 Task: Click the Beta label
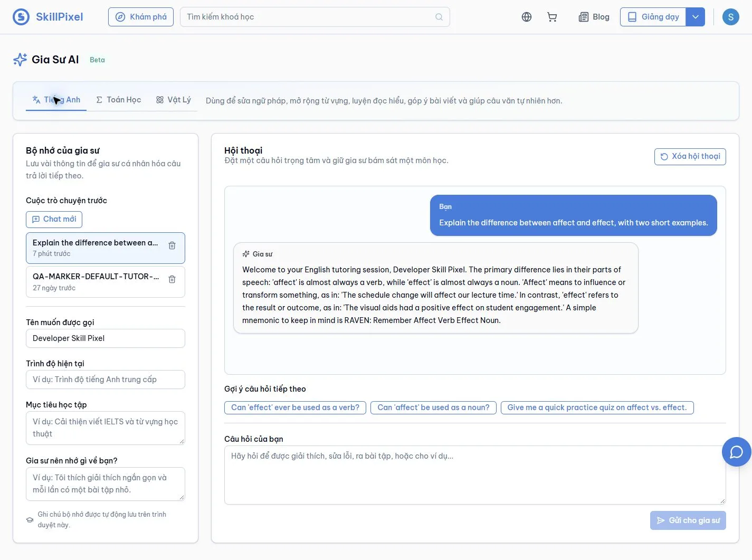pos(97,60)
